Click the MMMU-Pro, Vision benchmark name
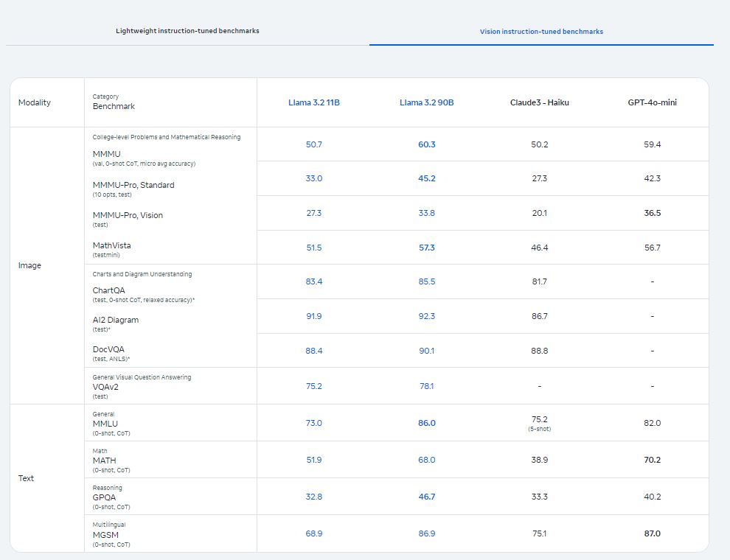Image resolution: width=730 pixels, height=560 pixels. tap(128, 215)
